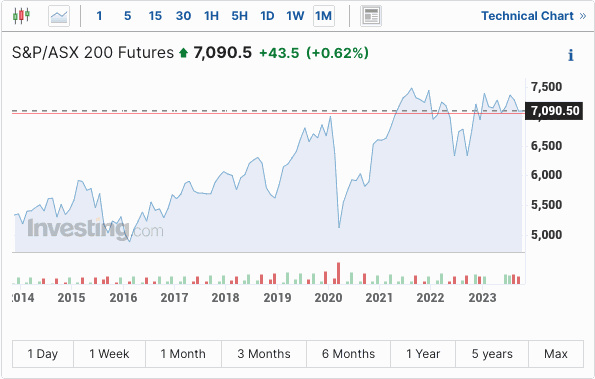Select the 1W interval
595x379 pixels.
(x=295, y=16)
